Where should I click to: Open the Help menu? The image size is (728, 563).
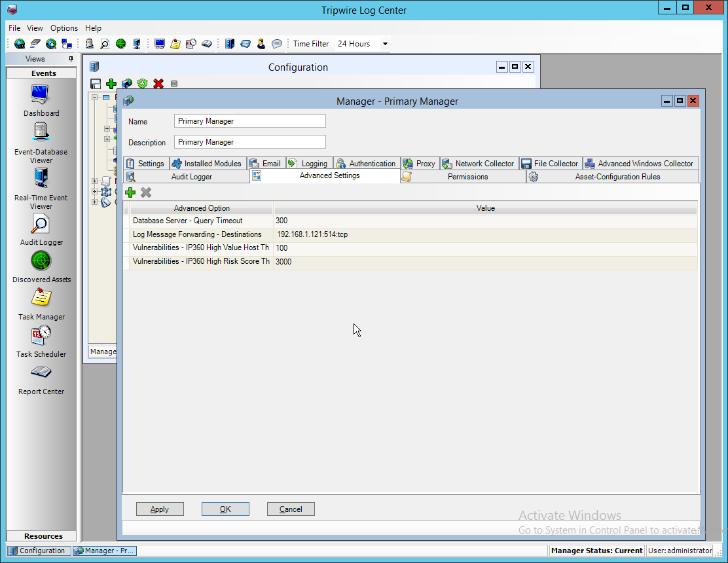point(94,28)
